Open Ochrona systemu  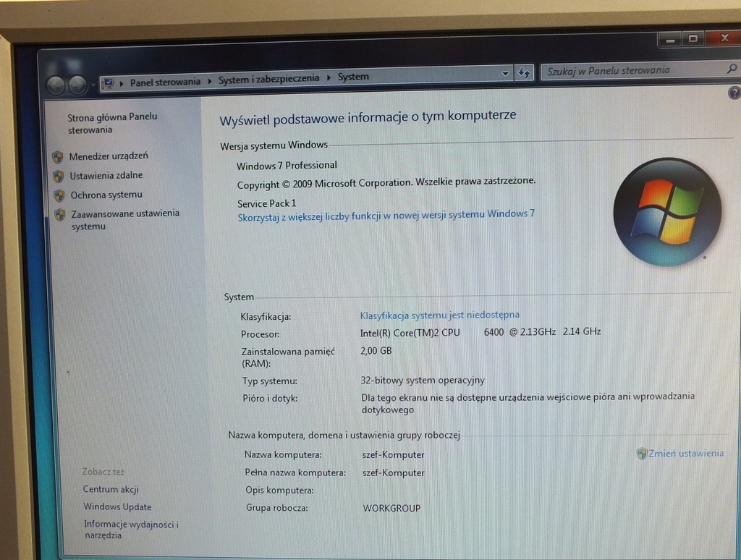tap(106, 195)
